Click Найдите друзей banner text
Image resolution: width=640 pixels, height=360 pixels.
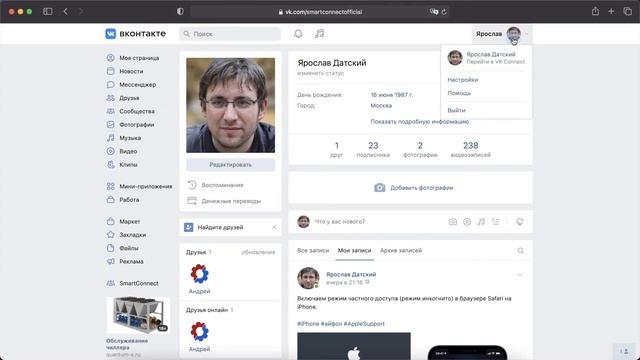(x=220, y=227)
